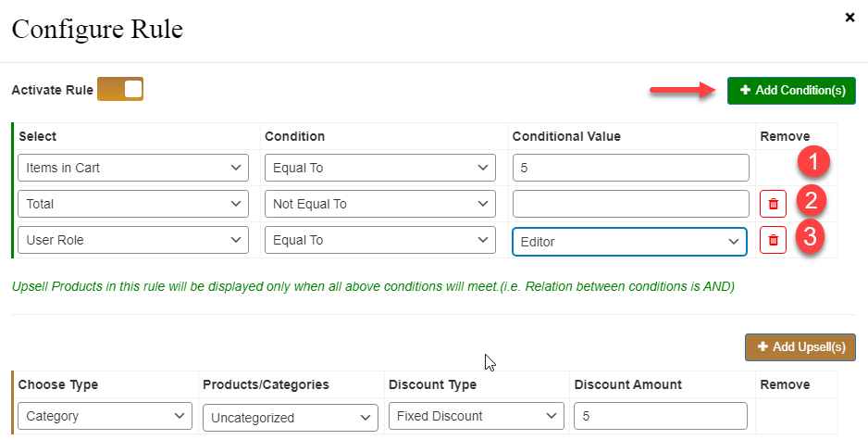This screenshot has width=868, height=440.
Task: Click red numbered badge 1
Action: [x=813, y=161]
